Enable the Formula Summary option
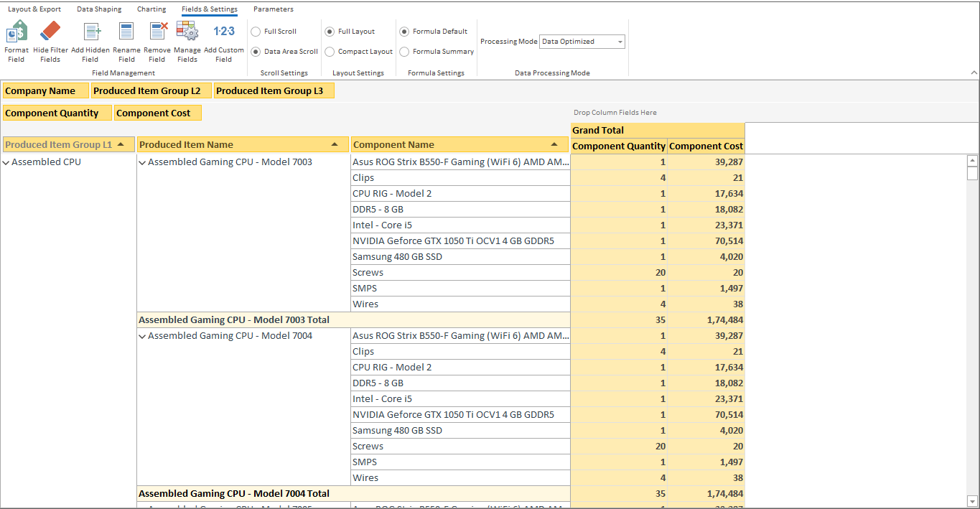 tap(405, 52)
